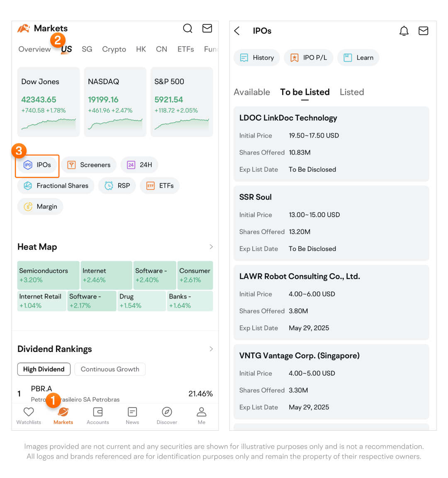
Task: Tap the Semiconductors heat map tile
Action: [48, 275]
